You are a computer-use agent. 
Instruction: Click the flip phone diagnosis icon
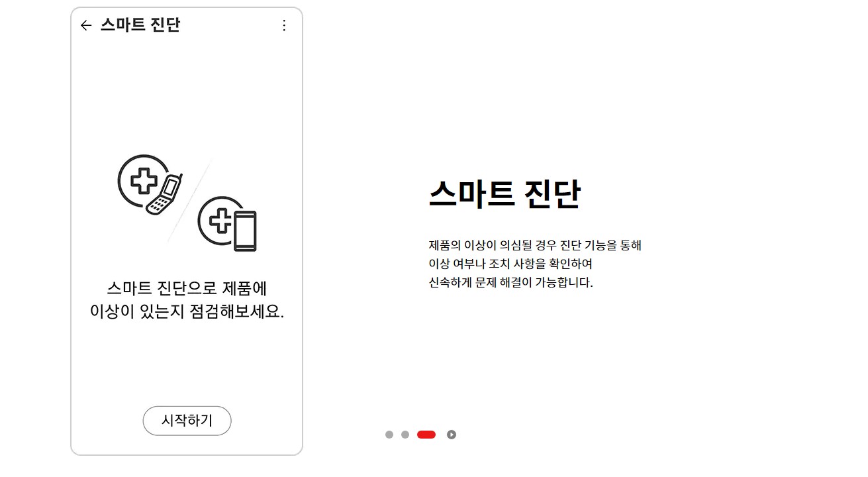coord(166,194)
